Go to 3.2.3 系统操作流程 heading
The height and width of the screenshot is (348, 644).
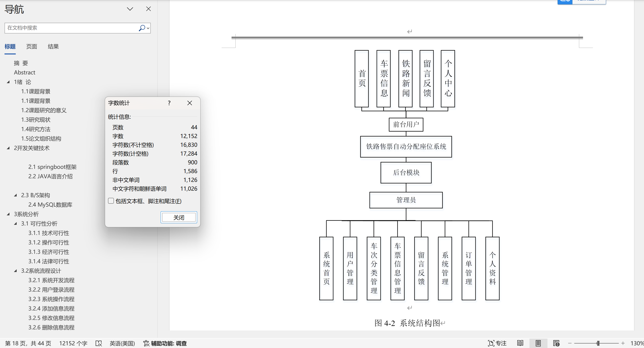point(51,299)
